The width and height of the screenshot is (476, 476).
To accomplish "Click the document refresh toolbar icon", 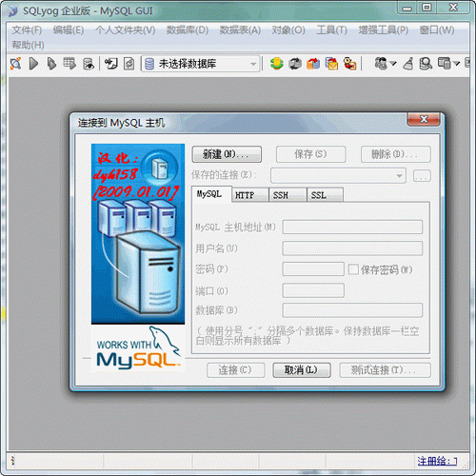I will click(129, 64).
